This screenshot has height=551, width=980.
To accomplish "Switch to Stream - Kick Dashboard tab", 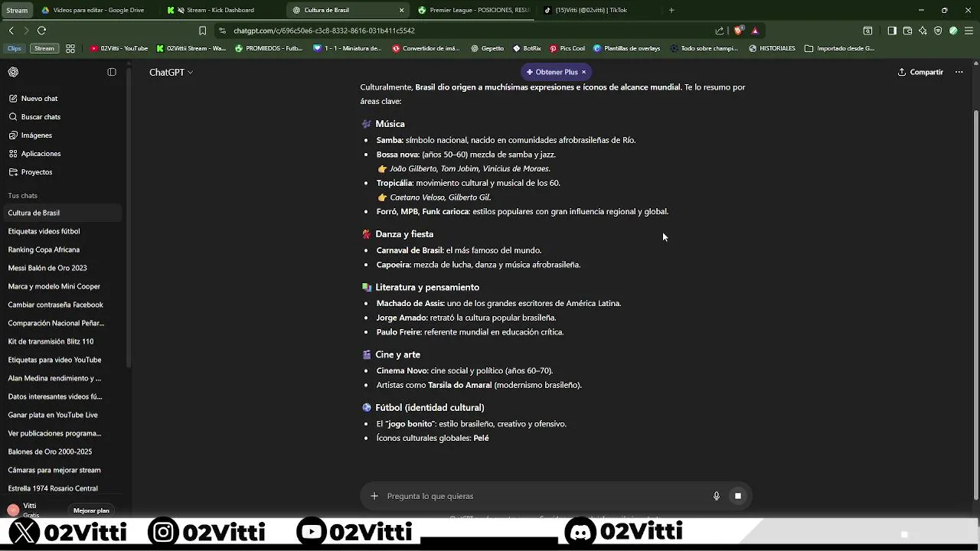I will coord(222,10).
